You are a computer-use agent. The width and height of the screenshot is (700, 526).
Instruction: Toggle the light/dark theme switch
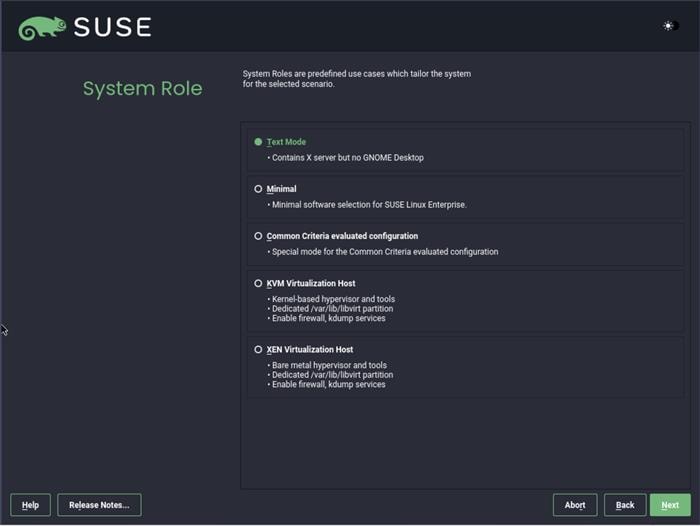[x=671, y=26]
